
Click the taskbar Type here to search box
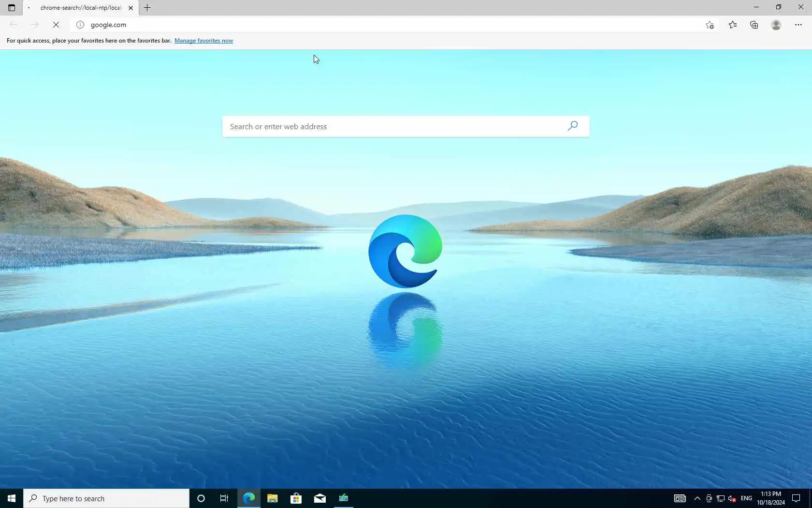point(106,498)
